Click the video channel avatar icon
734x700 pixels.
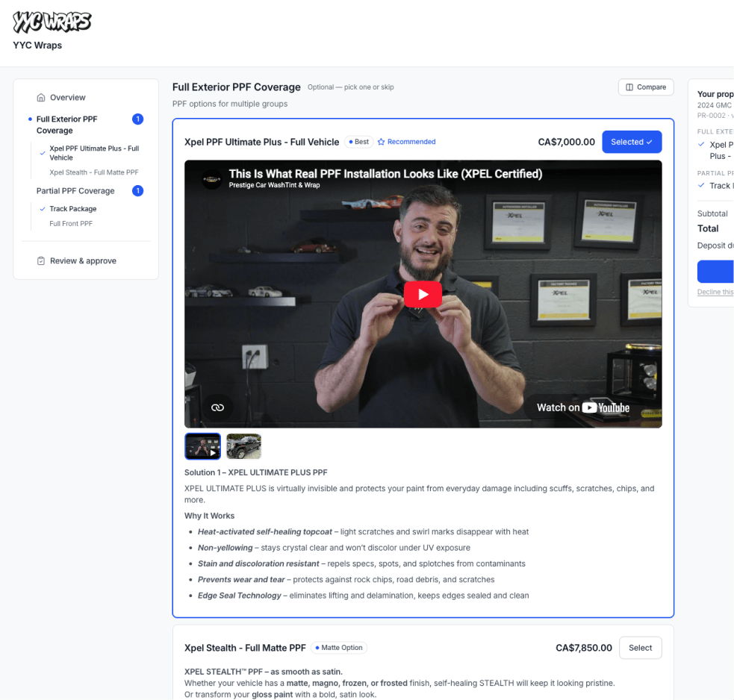[x=211, y=179]
